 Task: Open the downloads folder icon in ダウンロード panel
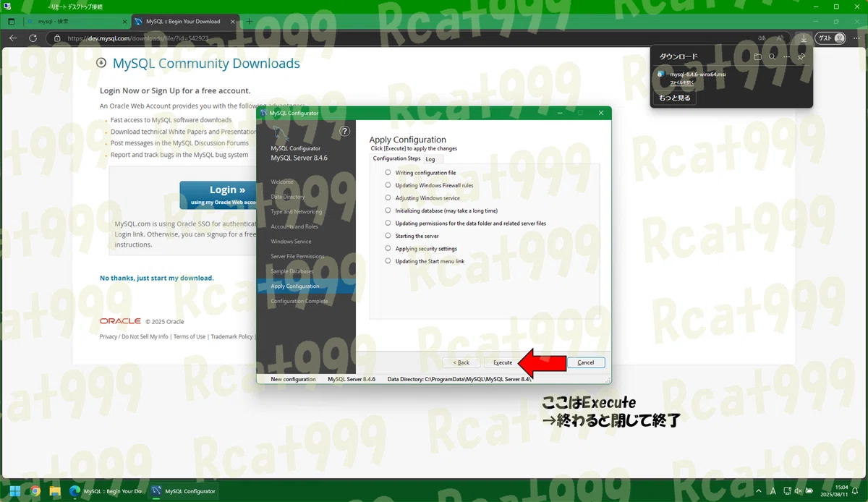click(757, 56)
